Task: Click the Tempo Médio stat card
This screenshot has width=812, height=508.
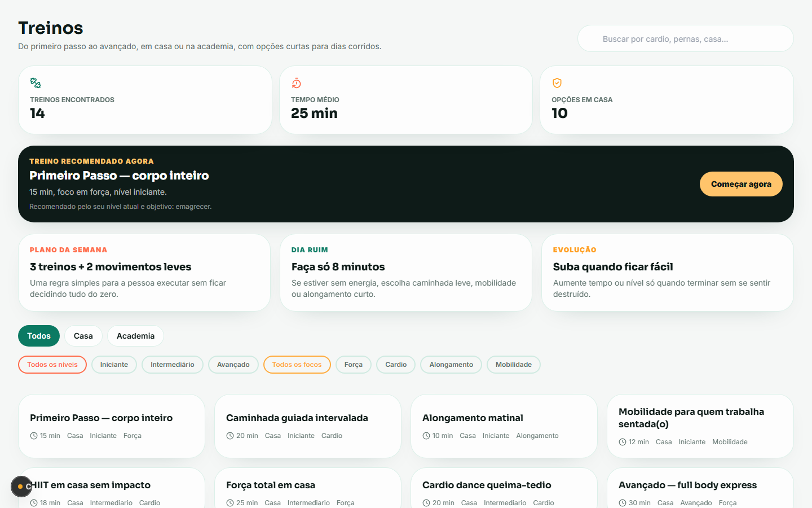Action: tap(406, 100)
